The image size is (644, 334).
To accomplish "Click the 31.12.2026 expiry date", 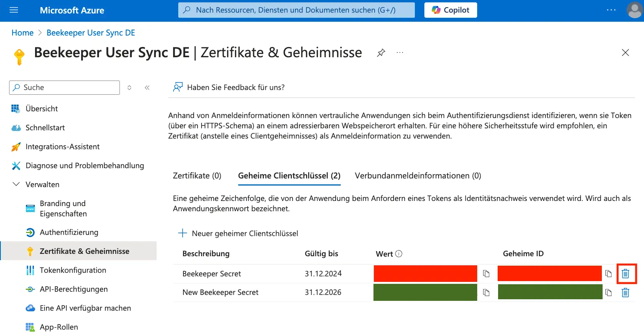I will coord(323,293).
